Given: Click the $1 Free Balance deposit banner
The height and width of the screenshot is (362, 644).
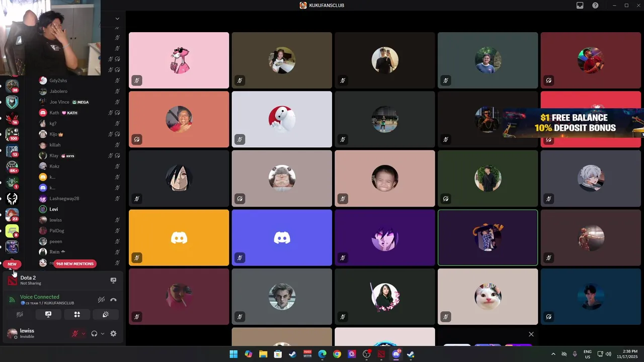Looking at the screenshot, I should pos(574,123).
